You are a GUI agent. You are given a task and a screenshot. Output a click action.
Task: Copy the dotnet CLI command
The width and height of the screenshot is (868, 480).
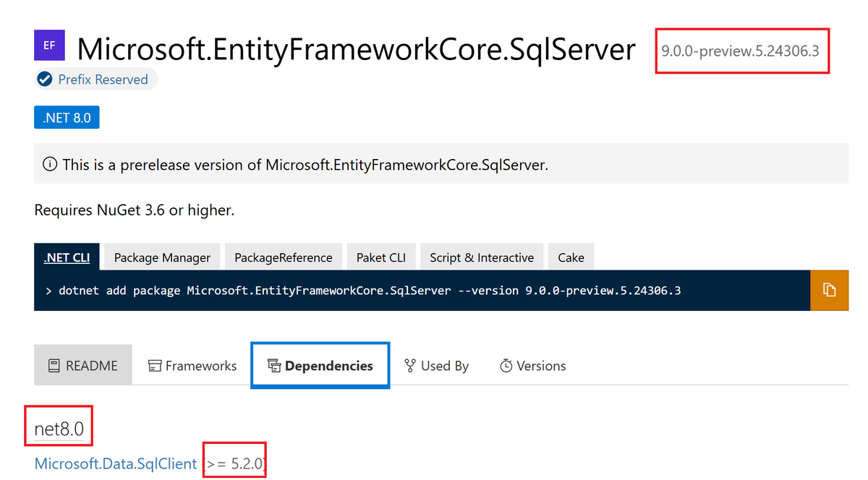click(x=829, y=291)
